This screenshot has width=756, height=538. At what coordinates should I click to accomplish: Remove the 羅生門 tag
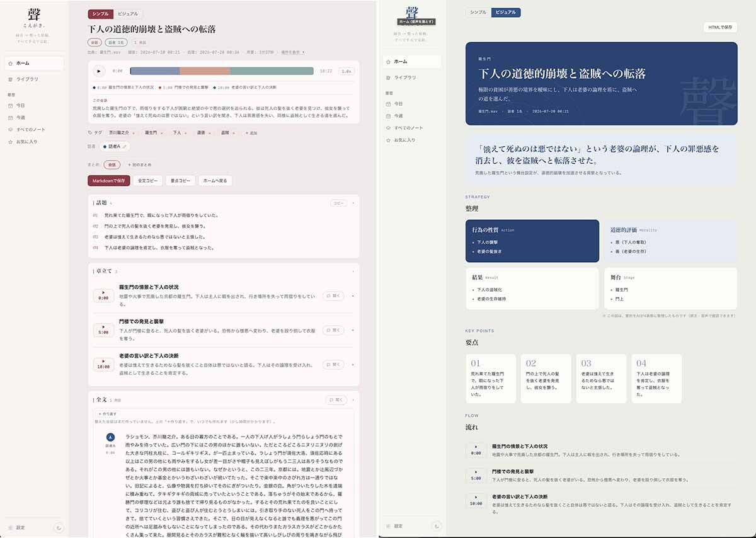click(163, 133)
